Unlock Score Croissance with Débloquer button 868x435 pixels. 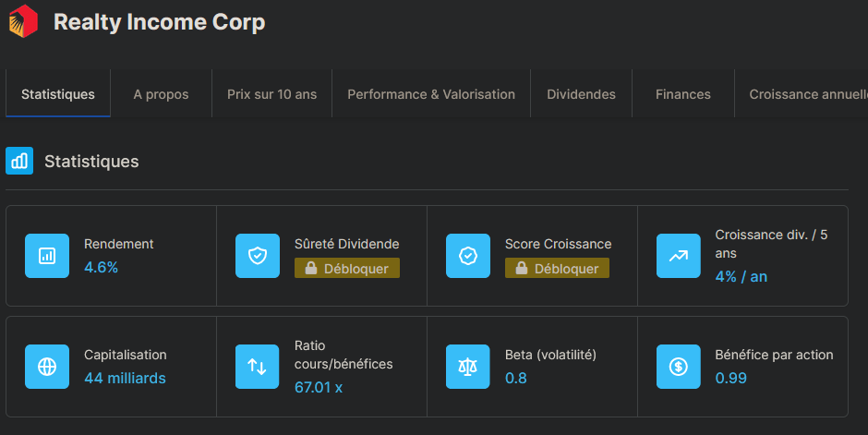(x=557, y=269)
